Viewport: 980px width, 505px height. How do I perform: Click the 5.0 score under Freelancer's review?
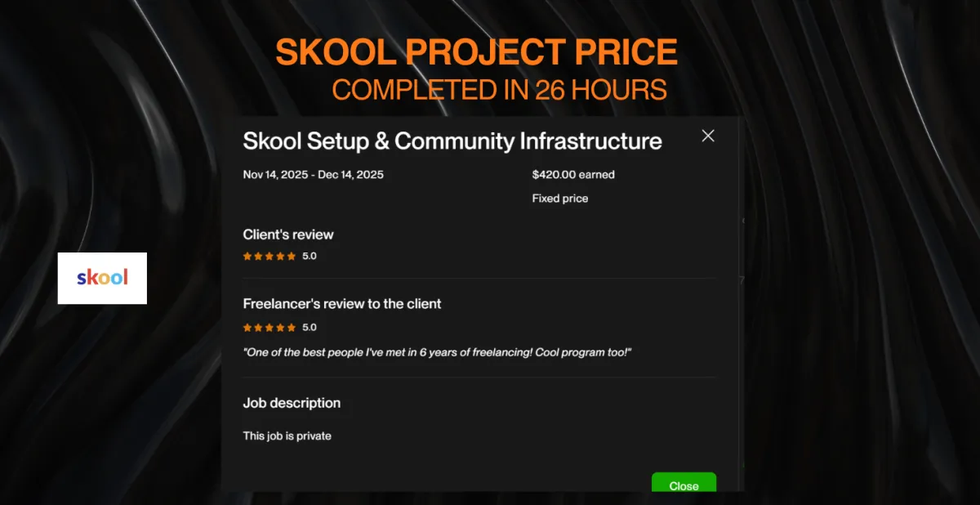310,327
